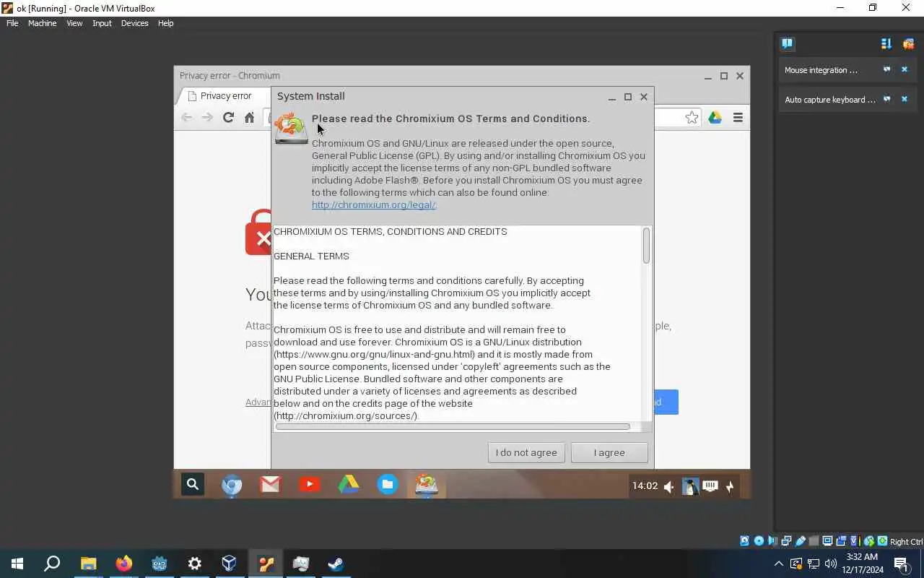924x578 pixels.
Task: Open Google Drive from the Chromixium shelf
Action: [x=349, y=485]
